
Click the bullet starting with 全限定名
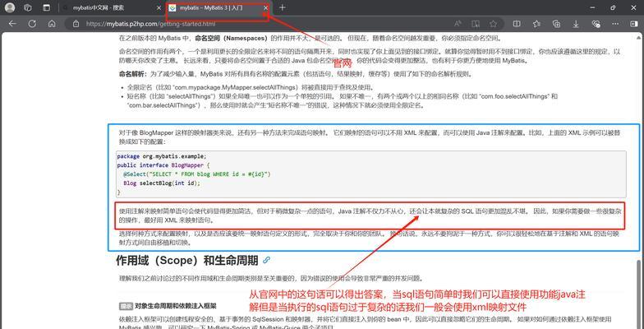click(x=250, y=87)
